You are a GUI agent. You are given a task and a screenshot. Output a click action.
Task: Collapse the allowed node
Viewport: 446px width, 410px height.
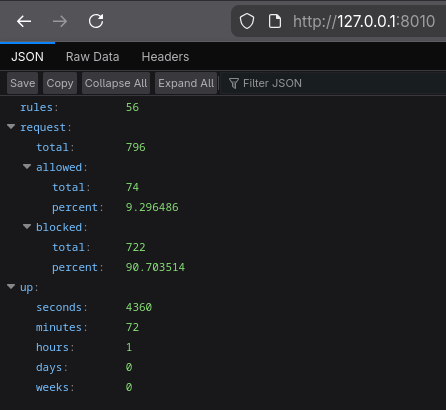tap(27, 167)
